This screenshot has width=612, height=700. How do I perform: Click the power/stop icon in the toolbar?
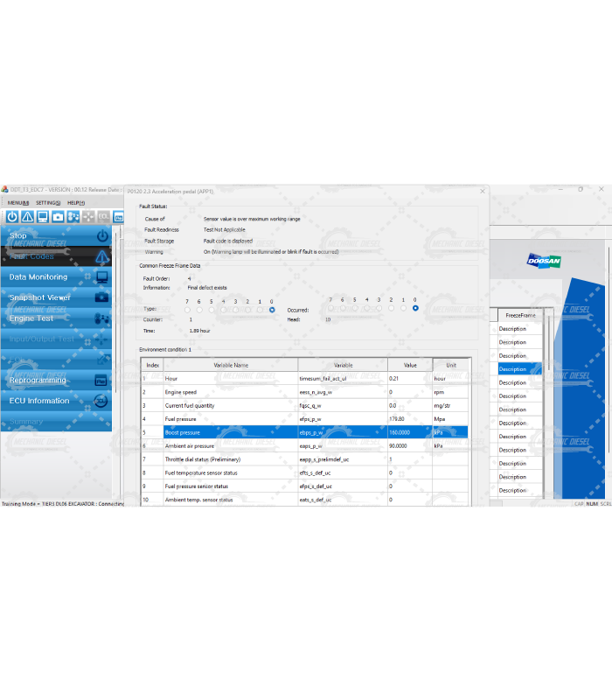pyautogui.click(x=12, y=216)
